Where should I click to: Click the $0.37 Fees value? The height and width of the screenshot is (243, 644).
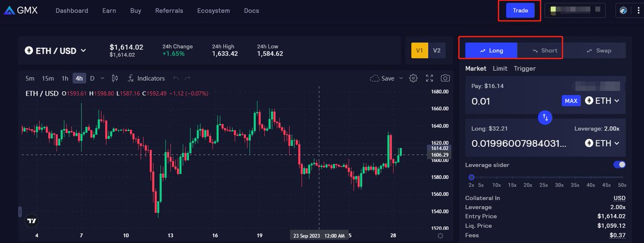(617, 235)
